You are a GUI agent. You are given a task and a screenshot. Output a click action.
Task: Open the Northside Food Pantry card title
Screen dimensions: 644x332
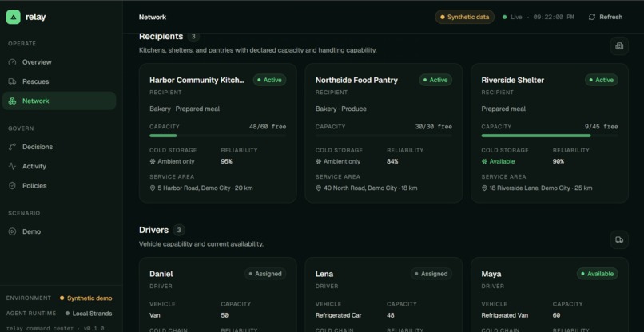[356, 80]
